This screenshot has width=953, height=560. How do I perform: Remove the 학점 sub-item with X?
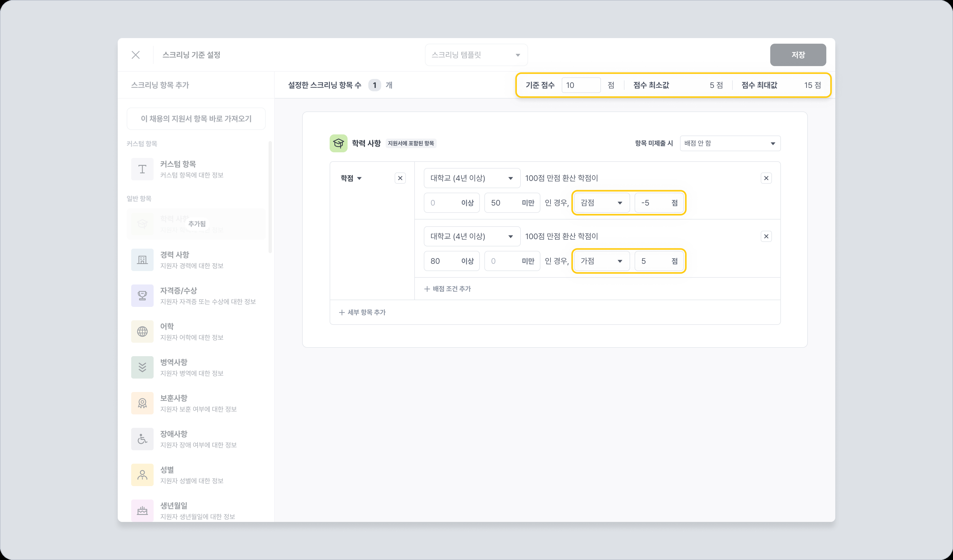pos(400,178)
